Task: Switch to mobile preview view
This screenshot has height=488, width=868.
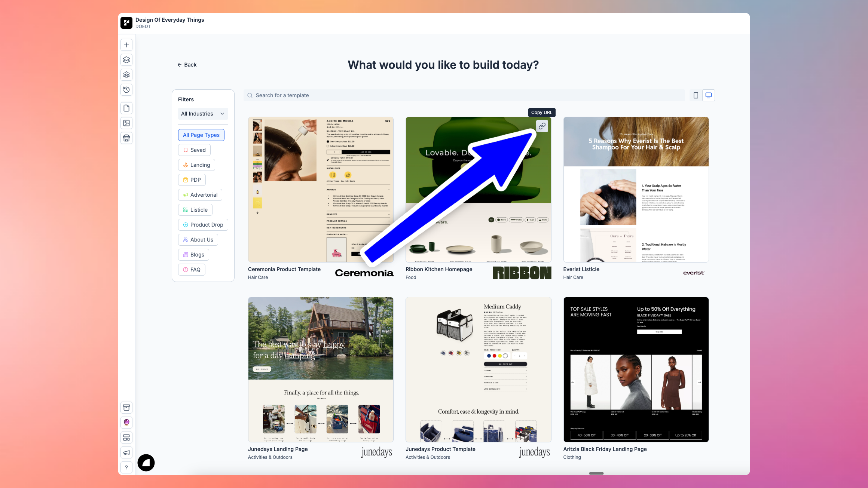Action: 696,95
